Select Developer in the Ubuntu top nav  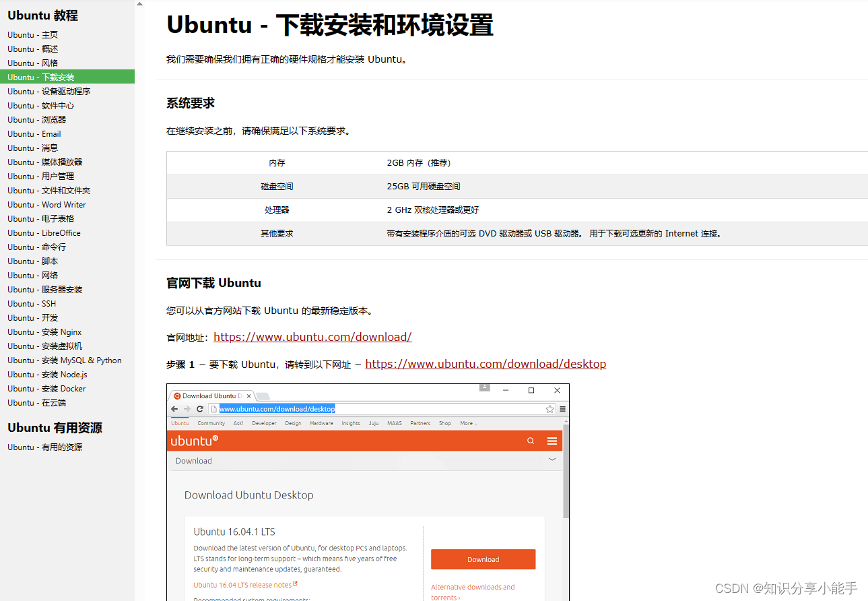(x=264, y=423)
